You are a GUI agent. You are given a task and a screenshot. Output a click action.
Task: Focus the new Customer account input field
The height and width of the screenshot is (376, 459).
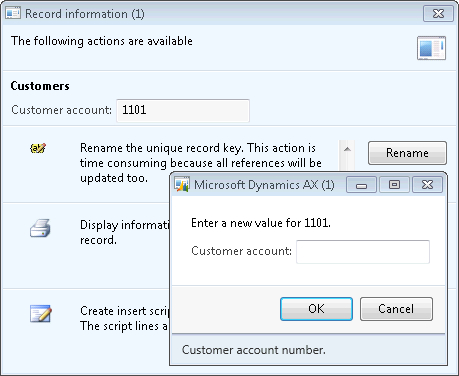pyautogui.click(x=363, y=252)
